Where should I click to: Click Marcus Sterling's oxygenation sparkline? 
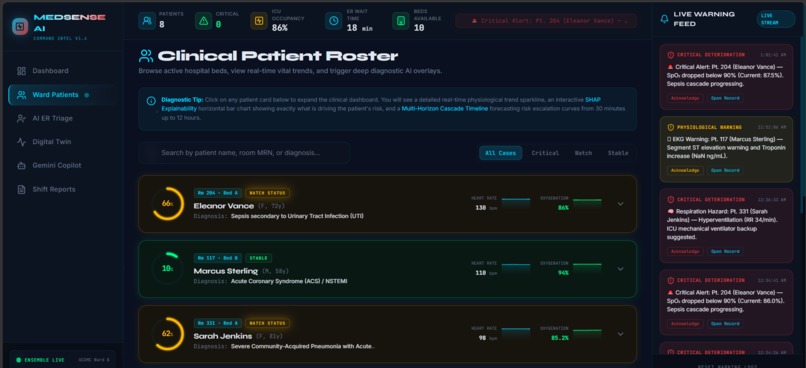[587, 268]
